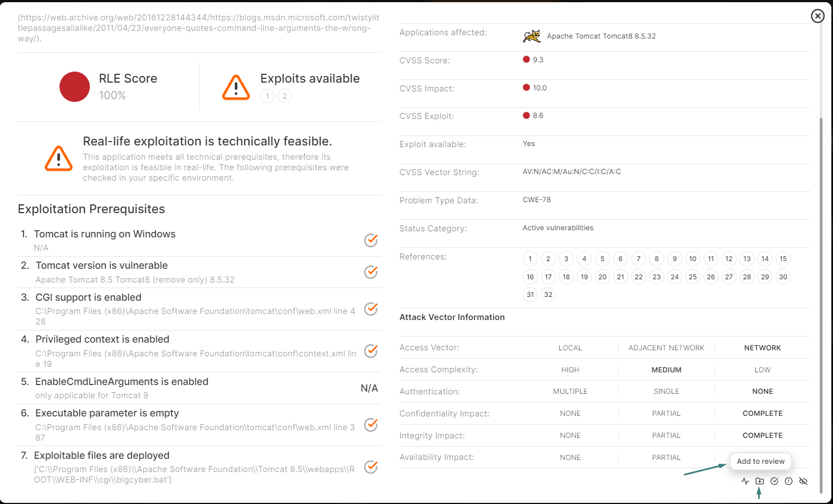Click red dot beside CVSS Score 9.3

click(526, 59)
